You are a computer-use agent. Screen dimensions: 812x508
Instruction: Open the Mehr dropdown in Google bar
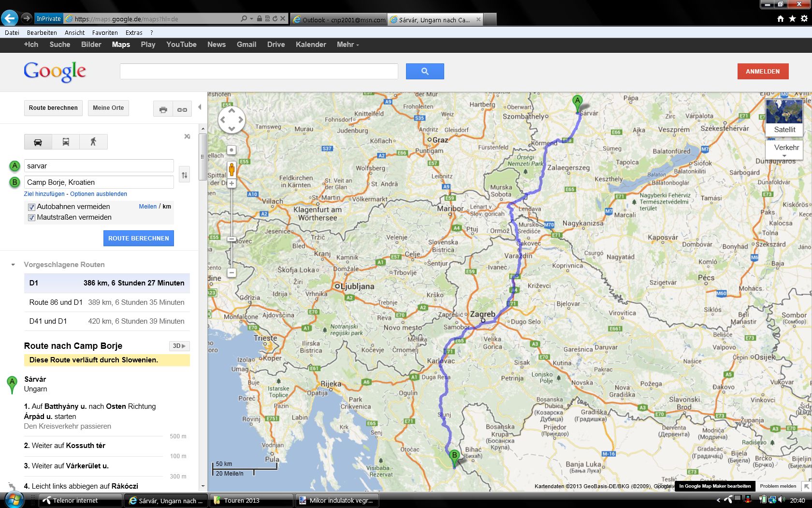pyautogui.click(x=348, y=45)
